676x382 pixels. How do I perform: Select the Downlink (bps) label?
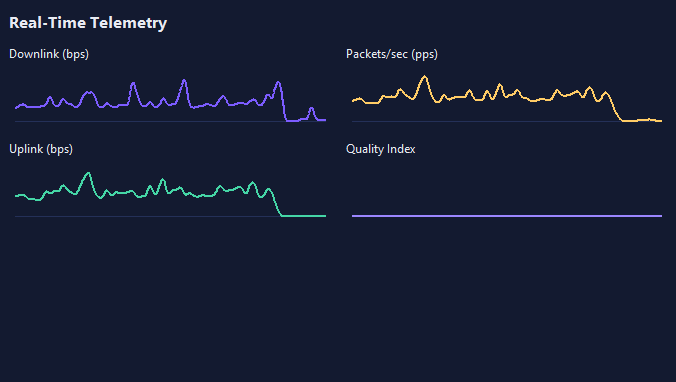pyautogui.click(x=49, y=54)
